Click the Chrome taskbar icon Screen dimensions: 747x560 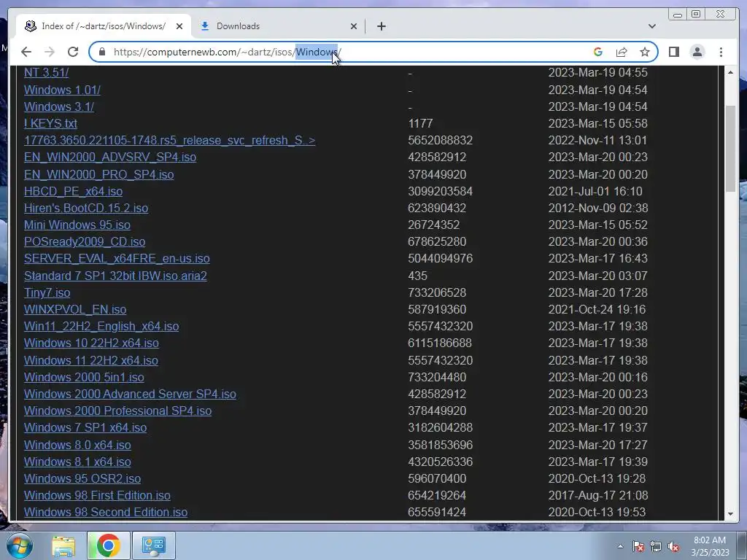click(108, 545)
